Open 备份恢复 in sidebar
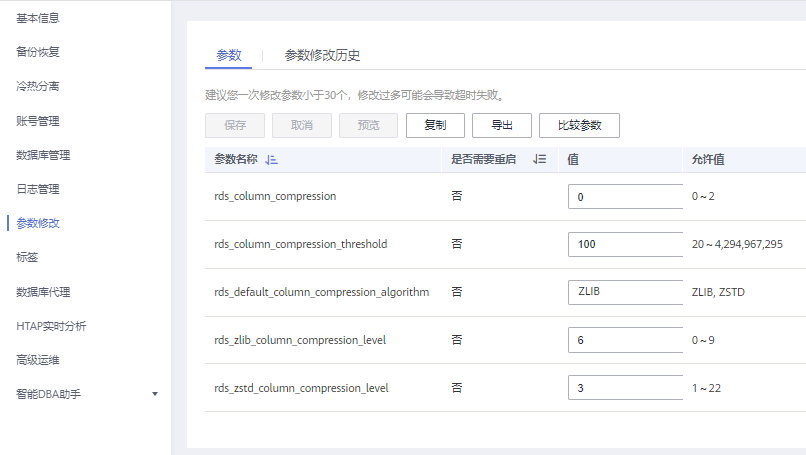This screenshot has height=455, width=806. coord(45,52)
